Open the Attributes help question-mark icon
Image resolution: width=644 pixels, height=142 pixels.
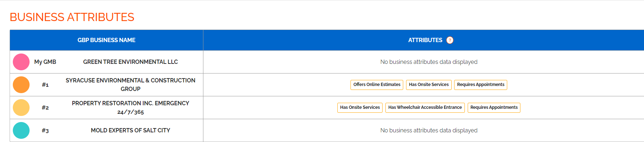(x=450, y=40)
